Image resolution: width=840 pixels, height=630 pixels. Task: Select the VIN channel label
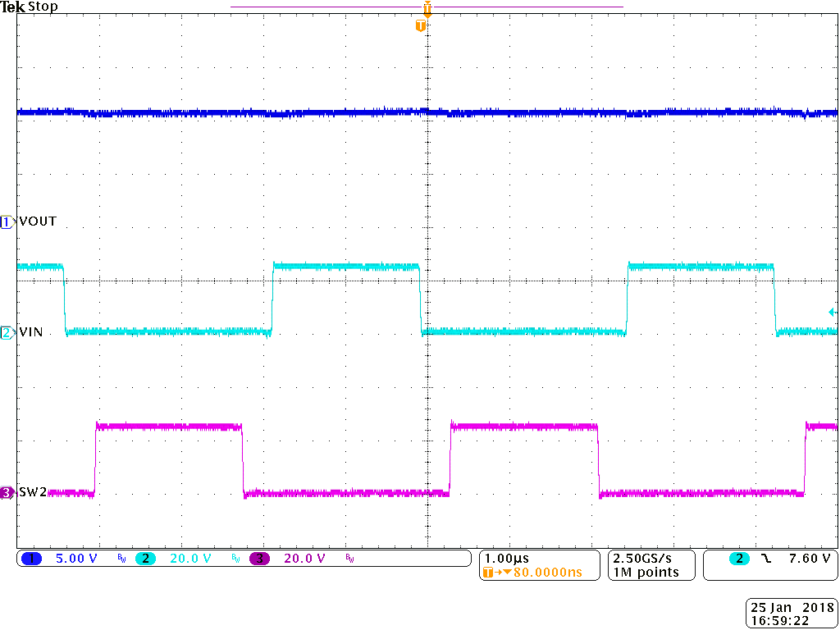31,333
